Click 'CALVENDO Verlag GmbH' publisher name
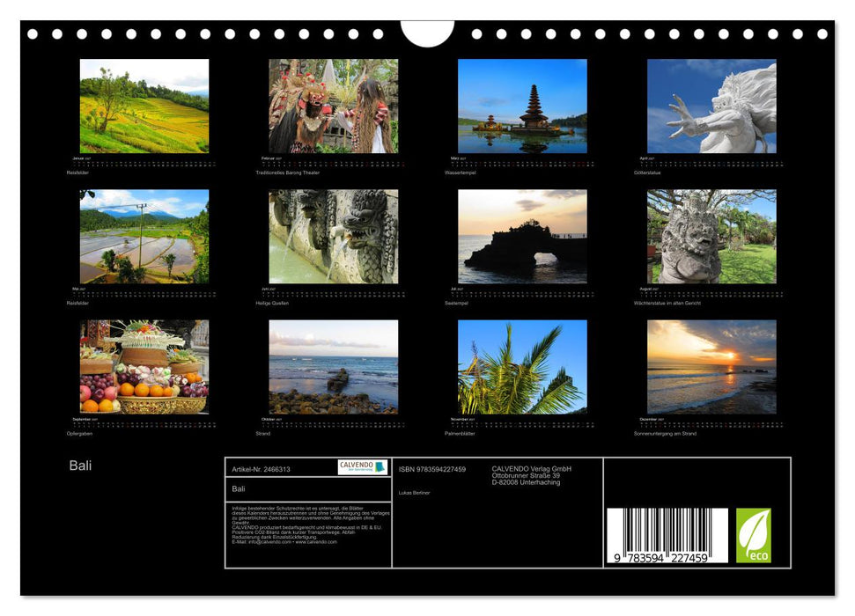Viewport: 855px width, 616px height. click(x=532, y=469)
